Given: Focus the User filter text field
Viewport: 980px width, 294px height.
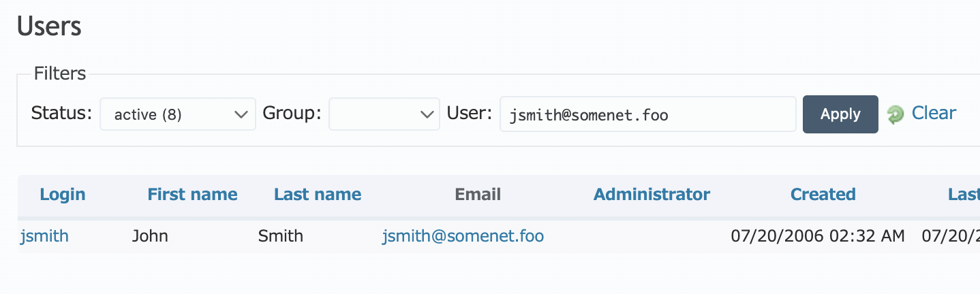Looking at the screenshot, I should click(647, 114).
